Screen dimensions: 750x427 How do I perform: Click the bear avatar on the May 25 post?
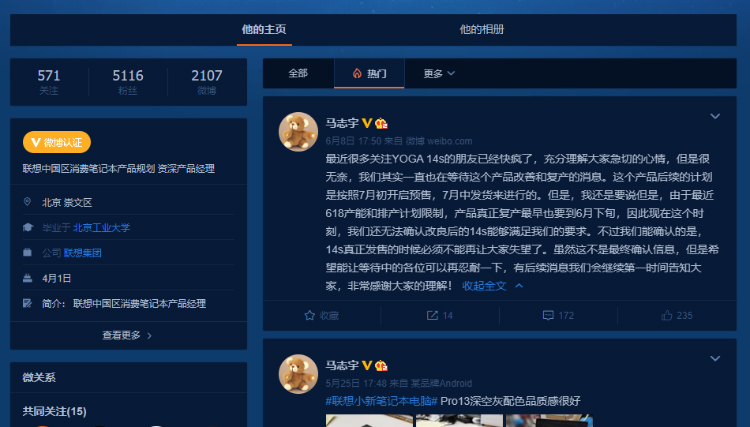298,374
